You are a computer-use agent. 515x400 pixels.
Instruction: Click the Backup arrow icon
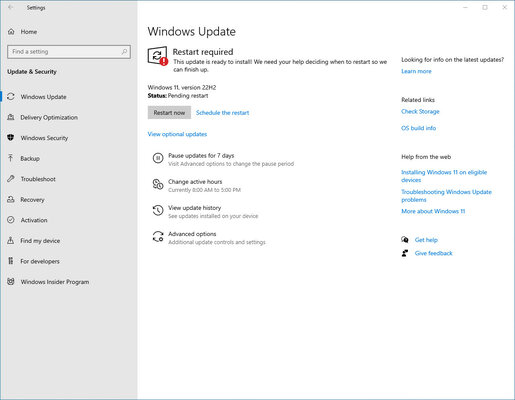pyautogui.click(x=11, y=158)
